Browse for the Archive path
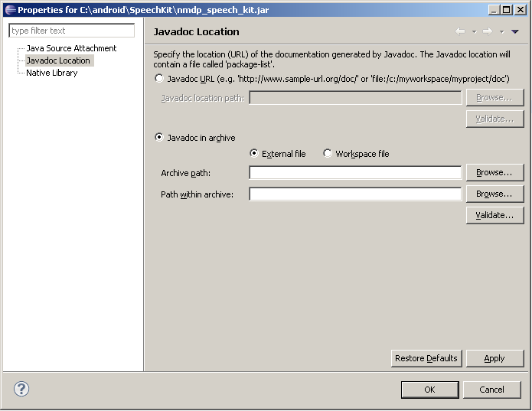The width and height of the screenshot is (532, 411). pyautogui.click(x=494, y=173)
